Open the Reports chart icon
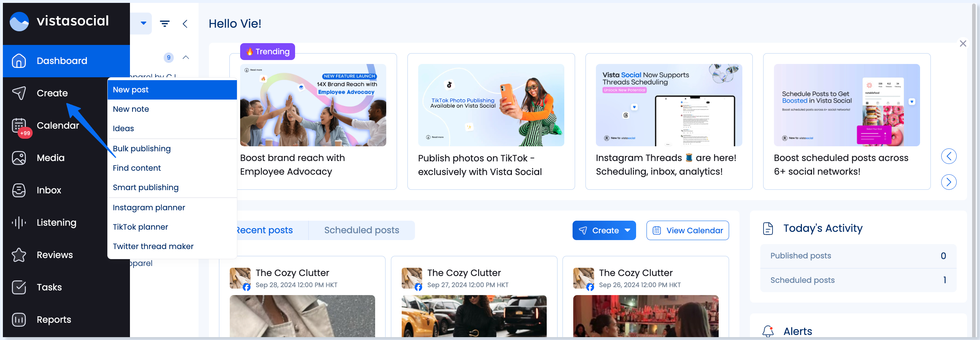980x340 pixels. point(19,320)
